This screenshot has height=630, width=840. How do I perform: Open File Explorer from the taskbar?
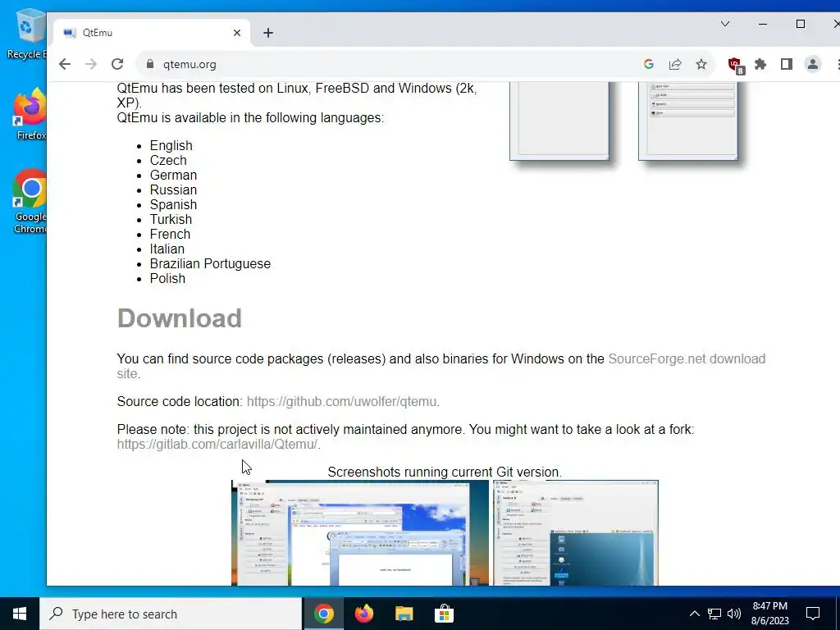404,614
